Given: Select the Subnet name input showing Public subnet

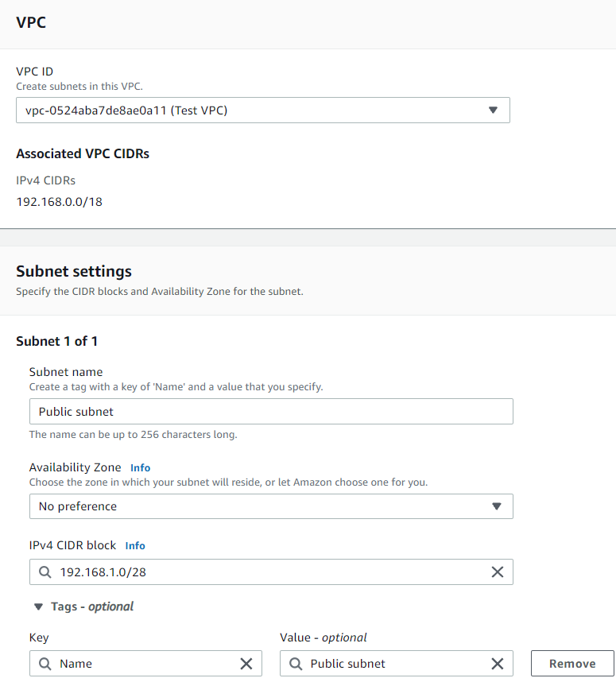Looking at the screenshot, I should (271, 411).
